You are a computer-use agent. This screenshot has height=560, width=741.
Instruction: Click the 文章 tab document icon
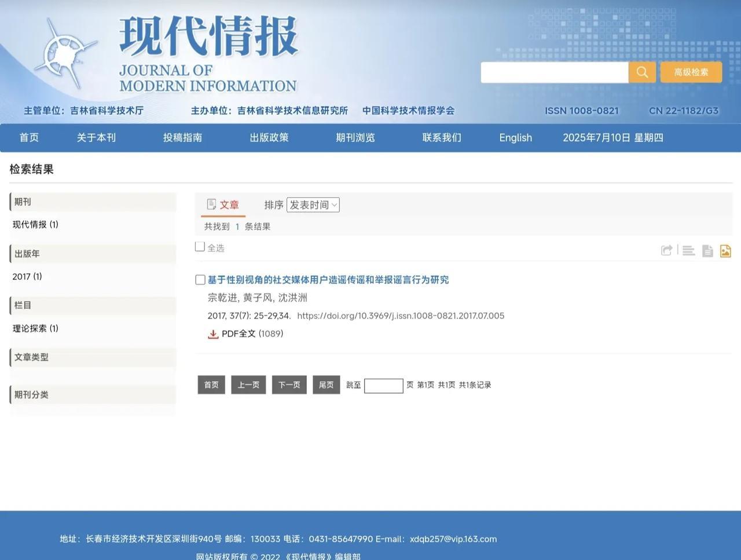click(x=212, y=204)
